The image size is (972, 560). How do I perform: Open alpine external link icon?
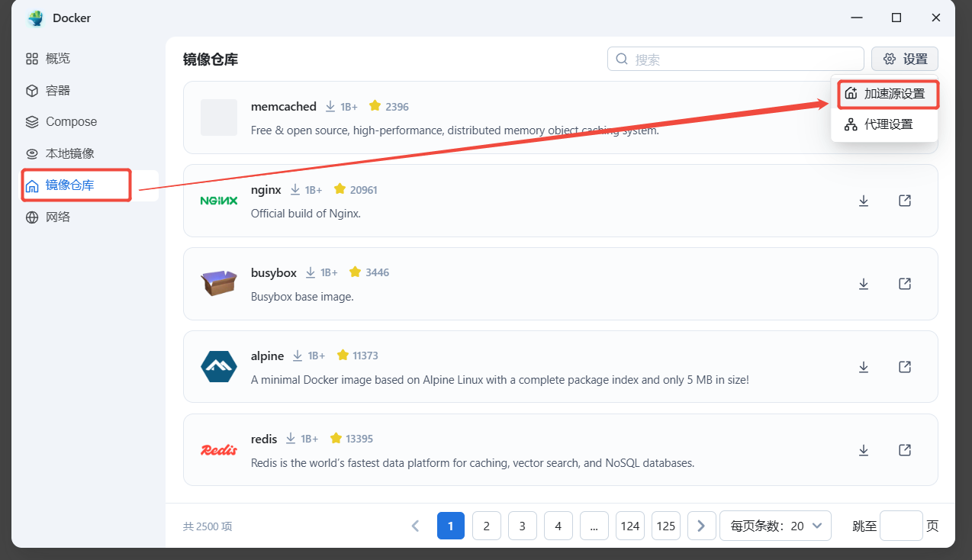click(x=905, y=367)
